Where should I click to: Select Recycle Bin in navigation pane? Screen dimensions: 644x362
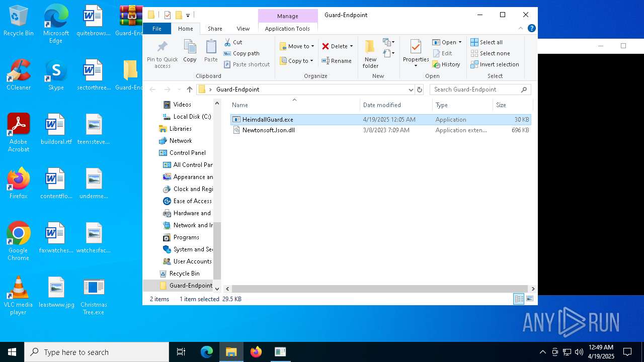(180, 274)
